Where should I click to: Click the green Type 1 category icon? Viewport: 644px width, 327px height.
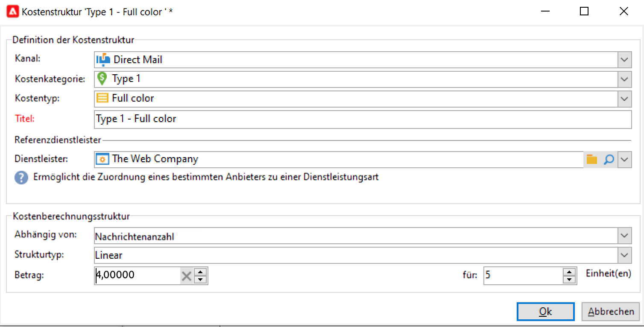(x=102, y=79)
